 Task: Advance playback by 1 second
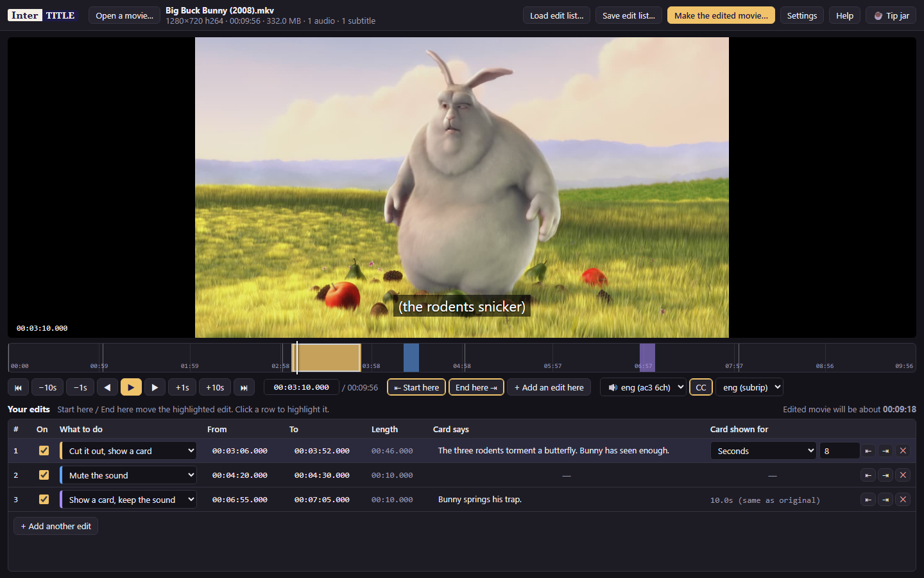(x=182, y=387)
